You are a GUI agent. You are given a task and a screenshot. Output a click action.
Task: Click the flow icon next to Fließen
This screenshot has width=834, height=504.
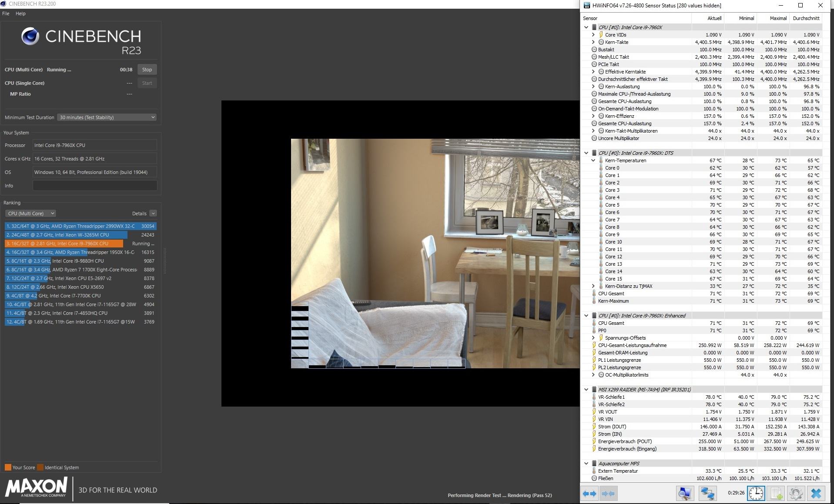594,478
